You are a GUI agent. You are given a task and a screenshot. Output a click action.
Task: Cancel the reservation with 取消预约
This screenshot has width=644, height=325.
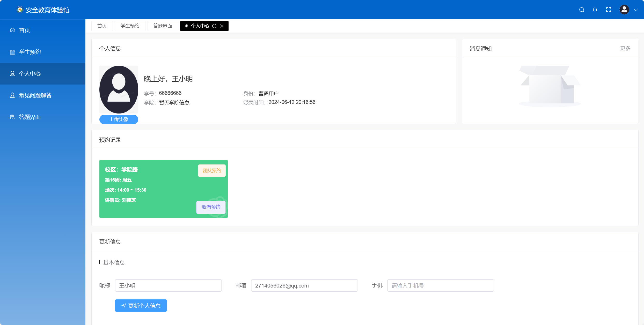click(211, 207)
